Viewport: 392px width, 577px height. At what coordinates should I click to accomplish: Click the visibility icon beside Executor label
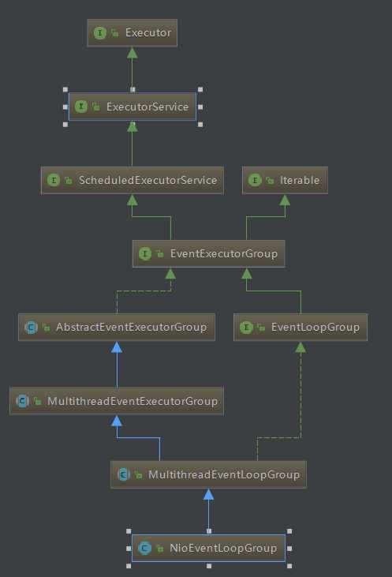click(x=115, y=33)
